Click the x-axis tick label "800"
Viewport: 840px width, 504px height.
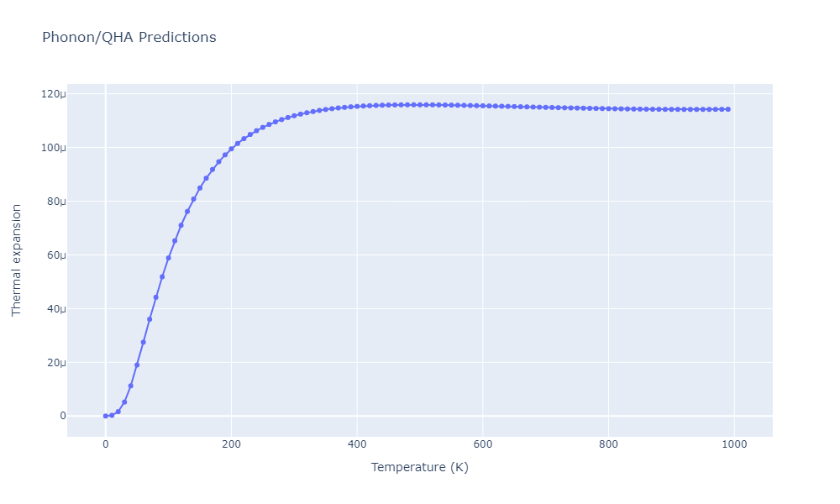(608, 444)
